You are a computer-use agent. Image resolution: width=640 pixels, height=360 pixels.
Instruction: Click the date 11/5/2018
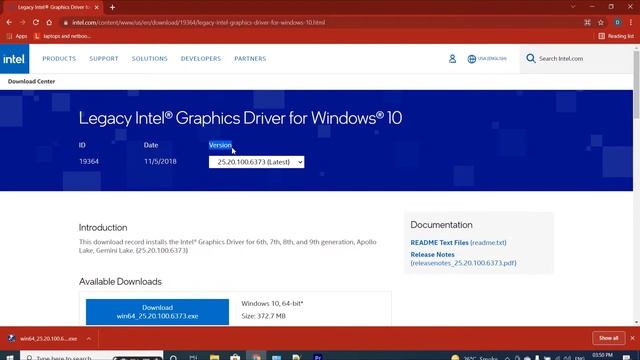coord(160,162)
